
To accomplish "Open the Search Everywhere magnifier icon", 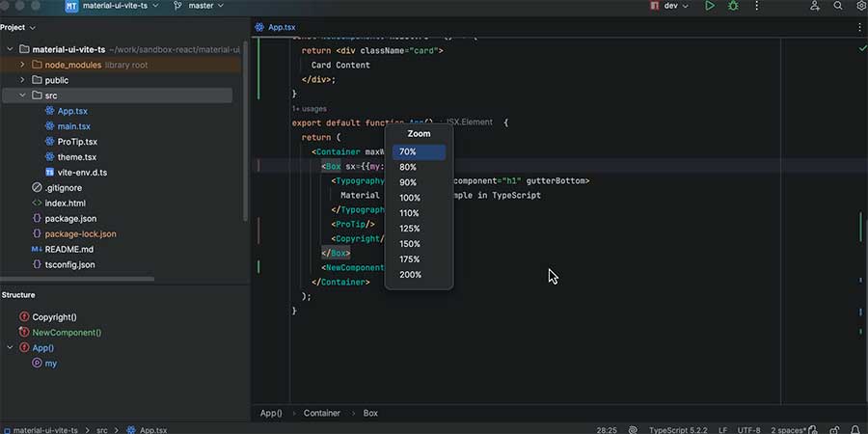I will point(837,6).
